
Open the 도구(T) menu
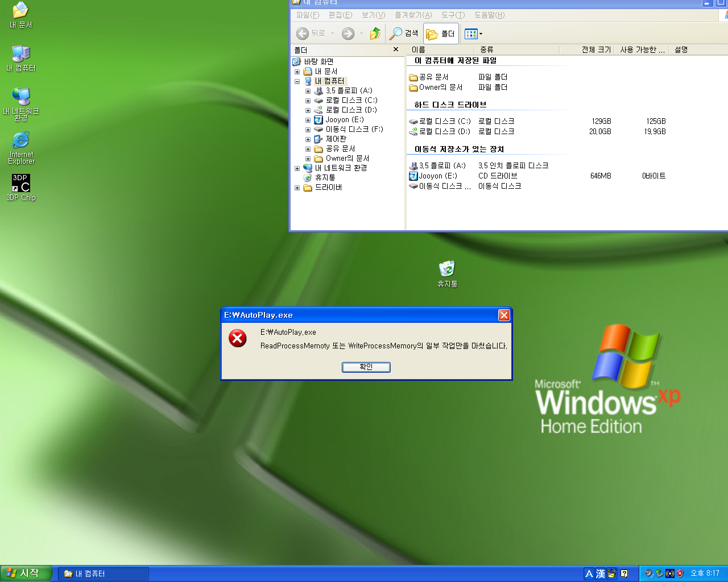(453, 15)
